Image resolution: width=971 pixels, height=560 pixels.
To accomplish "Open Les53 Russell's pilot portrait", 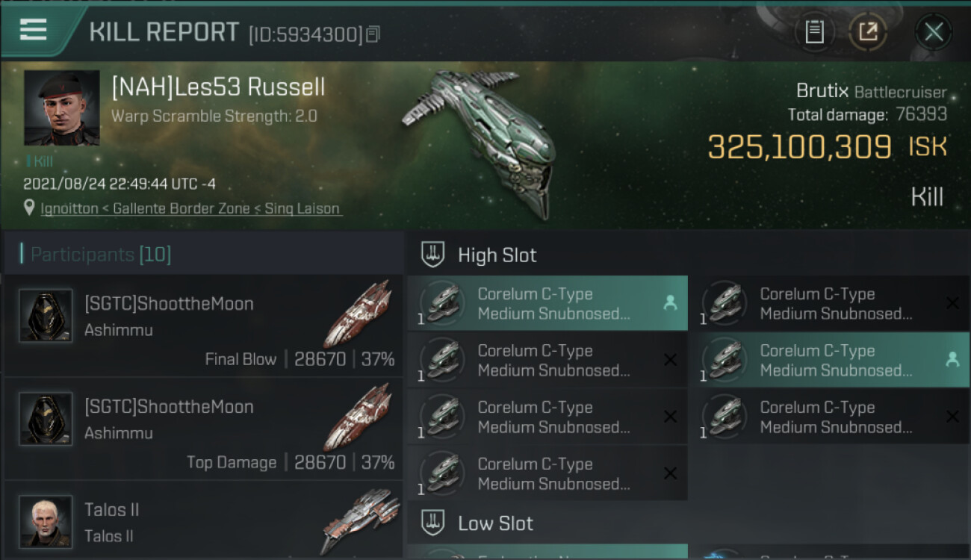I will pos(61,108).
